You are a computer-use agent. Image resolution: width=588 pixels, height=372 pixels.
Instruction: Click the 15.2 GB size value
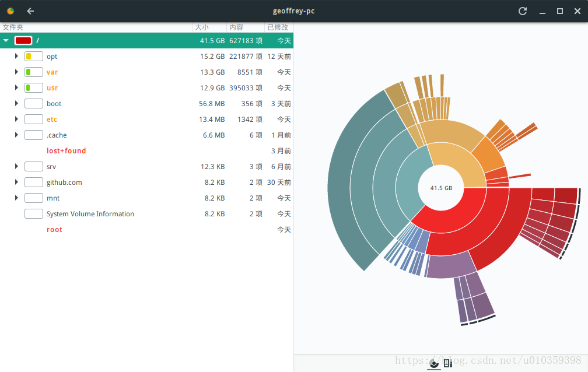coord(212,56)
